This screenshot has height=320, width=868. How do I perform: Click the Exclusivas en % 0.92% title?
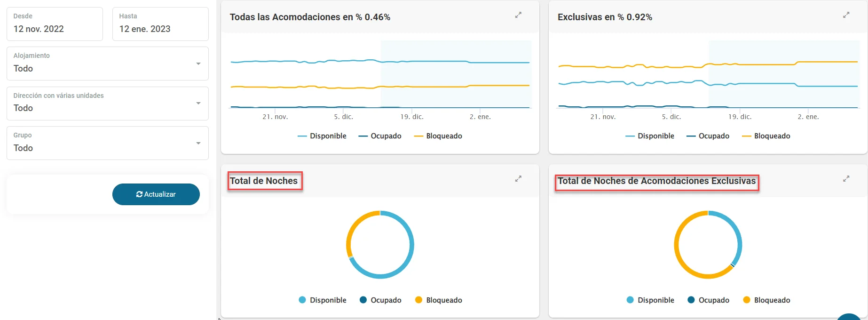[x=605, y=17]
